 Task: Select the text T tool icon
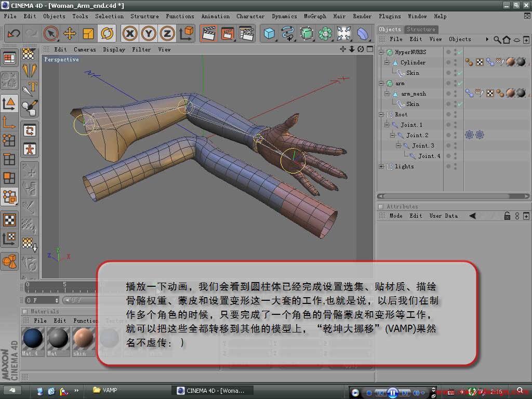click(x=30, y=88)
